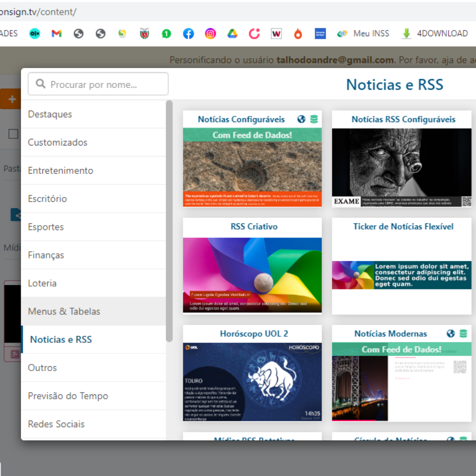
Task: Click the globe icon on Notícias Modernas
Action: [x=450, y=334]
